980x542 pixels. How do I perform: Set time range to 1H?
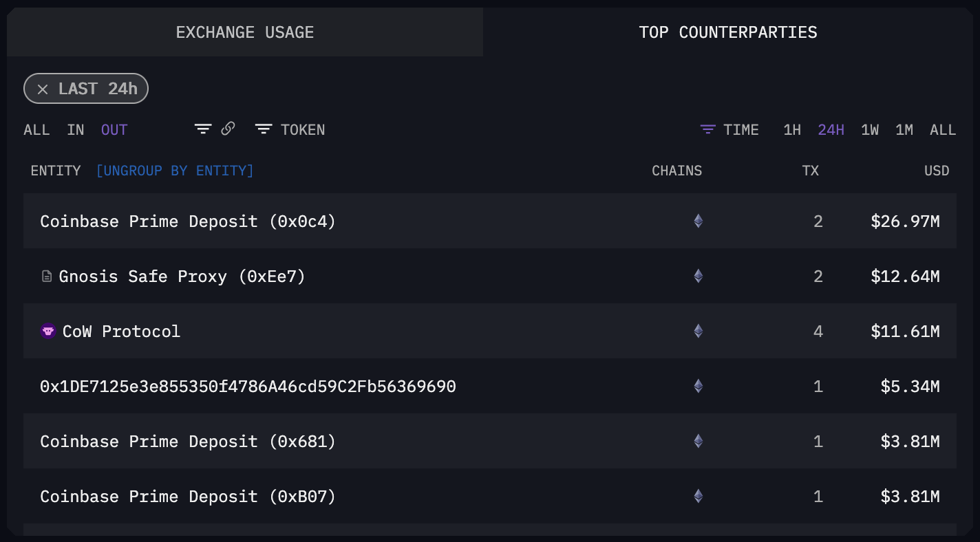pos(792,130)
